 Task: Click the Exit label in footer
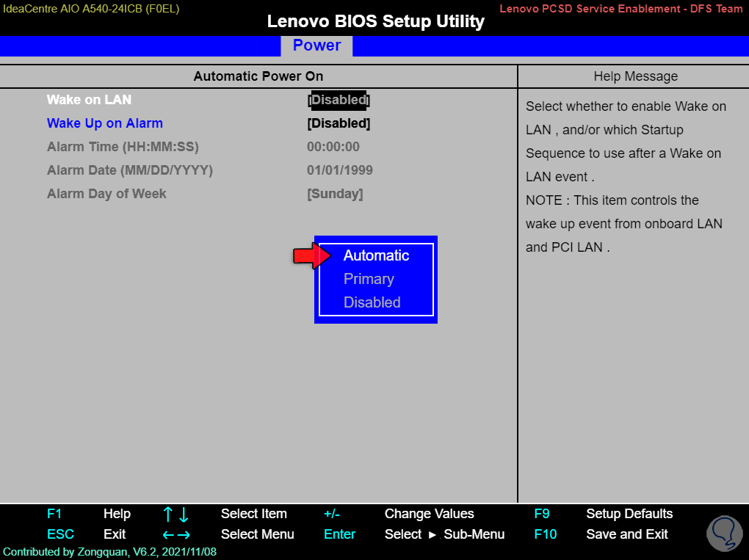115,534
